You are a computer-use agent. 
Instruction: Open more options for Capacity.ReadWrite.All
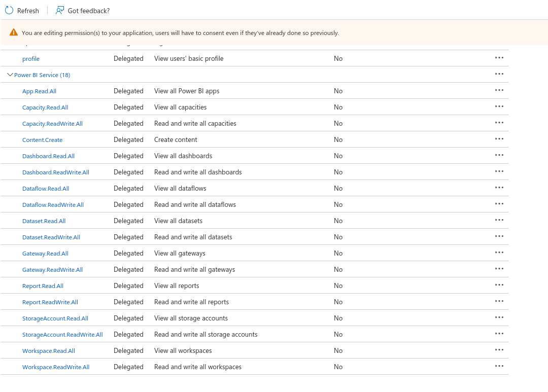499,123
